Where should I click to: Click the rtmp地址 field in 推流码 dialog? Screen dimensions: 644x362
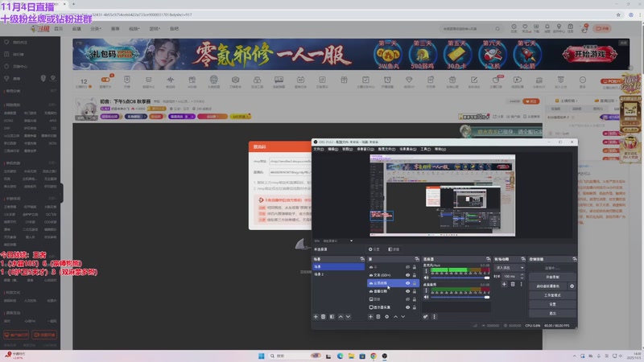tap(291, 162)
